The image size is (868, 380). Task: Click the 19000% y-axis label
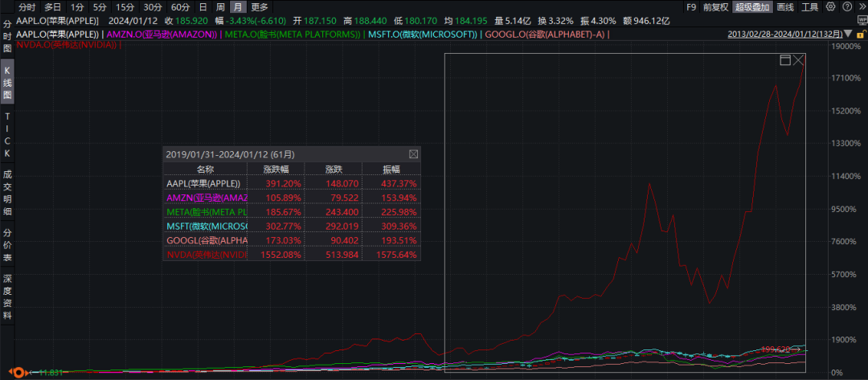pyautogui.click(x=845, y=47)
